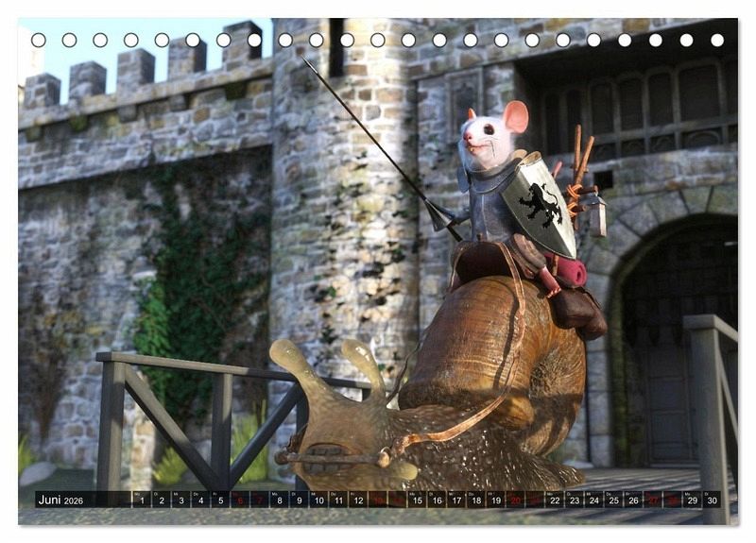The height and width of the screenshot is (543, 756).
Task: Select day 30 at end of strip
Action: click(x=712, y=500)
